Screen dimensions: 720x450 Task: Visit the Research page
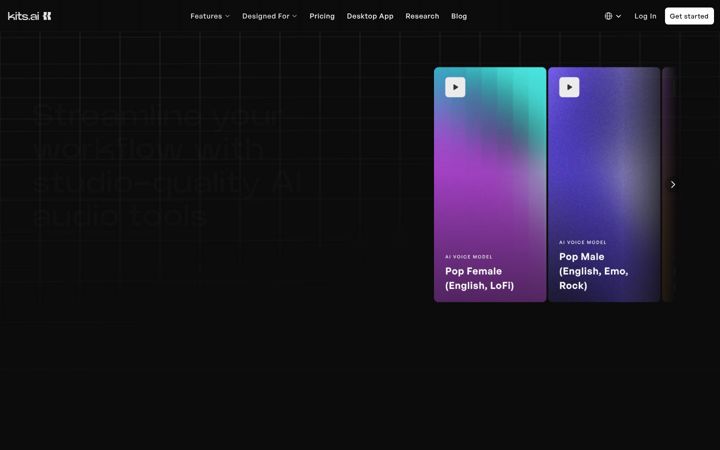point(422,16)
